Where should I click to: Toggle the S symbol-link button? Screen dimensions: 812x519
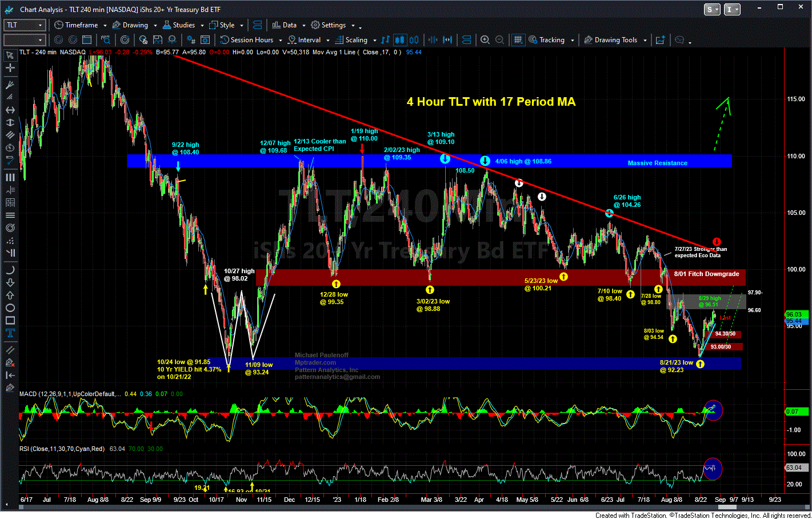click(712, 9)
